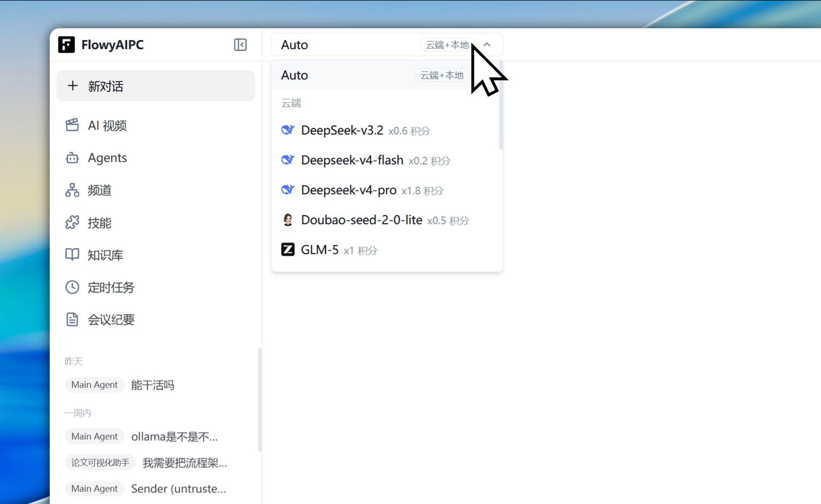Click the x1.8 积分 cost label
Image resolution: width=821 pixels, height=504 pixels.
tap(423, 191)
